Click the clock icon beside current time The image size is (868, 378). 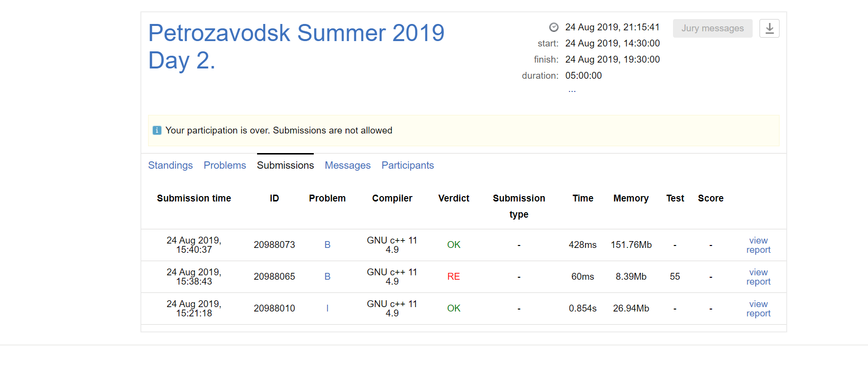tap(554, 27)
